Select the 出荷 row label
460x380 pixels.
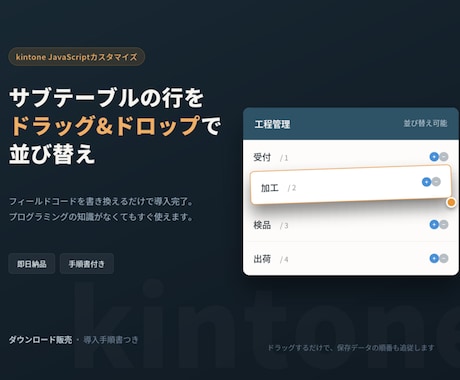(x=262, y=259)
